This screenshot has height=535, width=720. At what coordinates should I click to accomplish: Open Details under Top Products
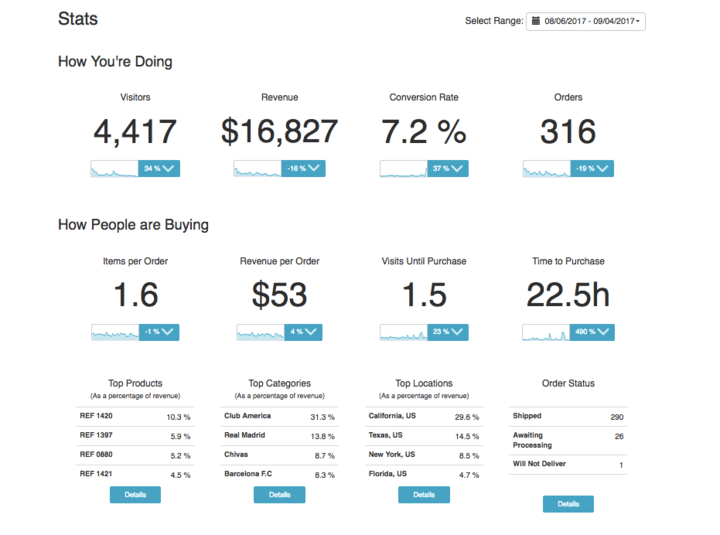[135, 495]
